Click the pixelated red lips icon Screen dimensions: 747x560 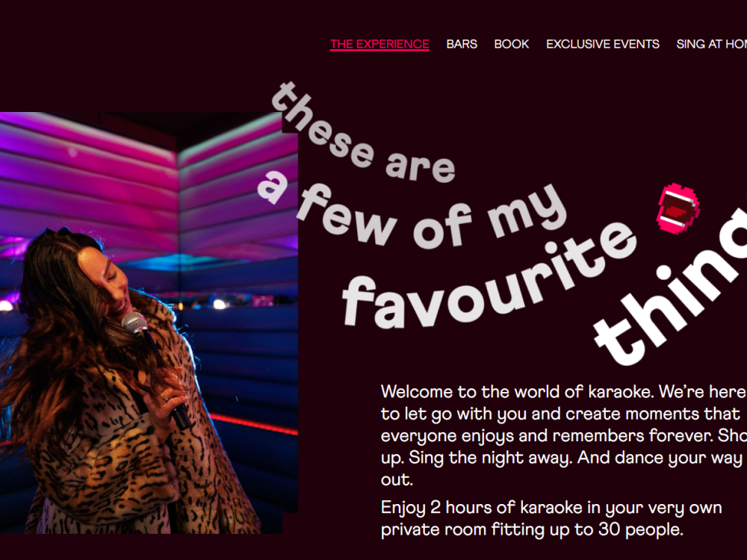[678, 208]
